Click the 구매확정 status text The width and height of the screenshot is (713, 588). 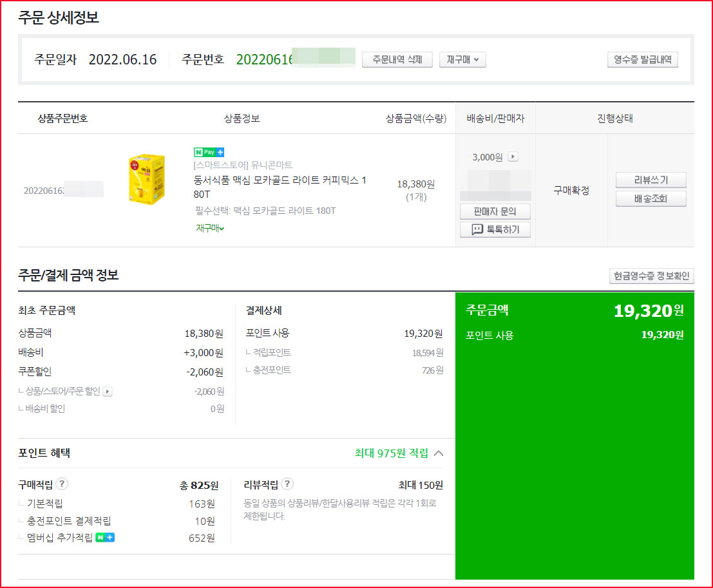(571, 191)
